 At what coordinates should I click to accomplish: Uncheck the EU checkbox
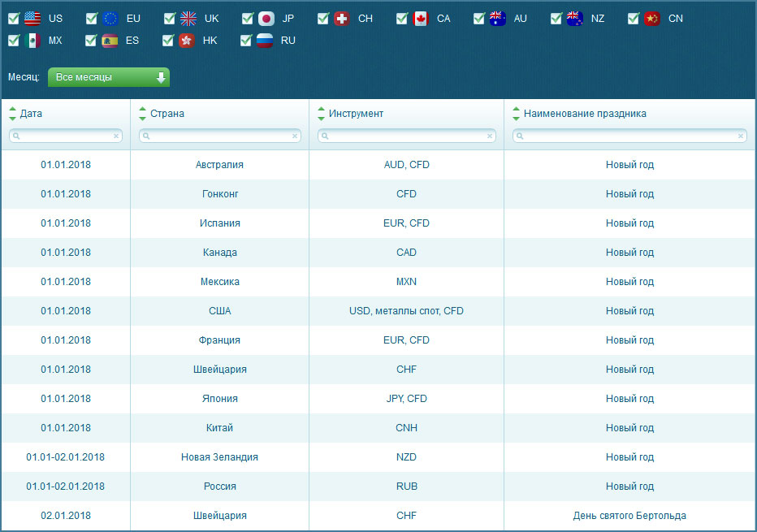tap(92, 18)
